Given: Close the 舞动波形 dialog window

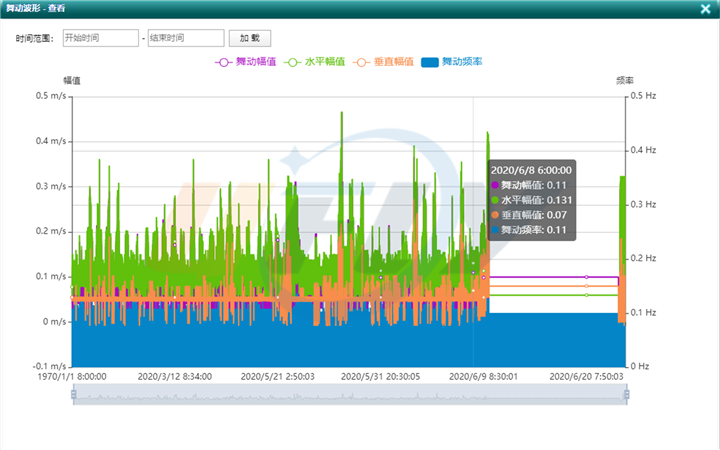Looking at the screenshot, I should point(702,8).
